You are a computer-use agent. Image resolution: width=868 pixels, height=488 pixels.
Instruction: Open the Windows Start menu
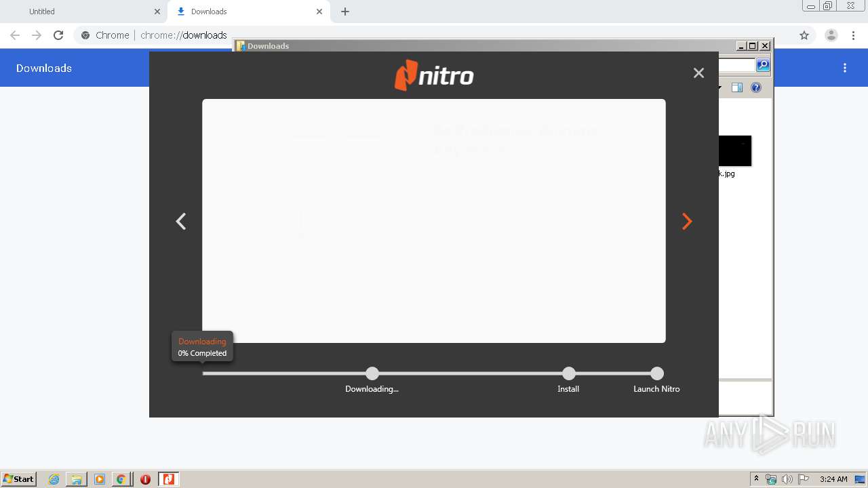[19, 479]
